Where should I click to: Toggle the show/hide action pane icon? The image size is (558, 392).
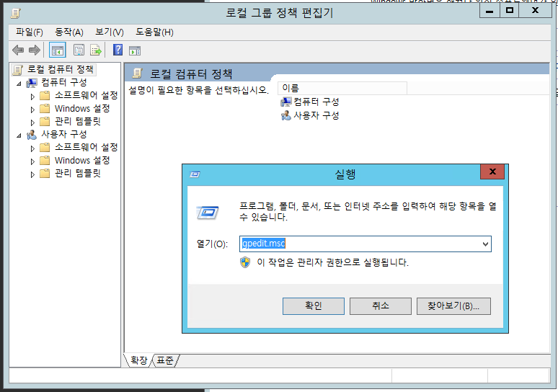pos(135,50)
